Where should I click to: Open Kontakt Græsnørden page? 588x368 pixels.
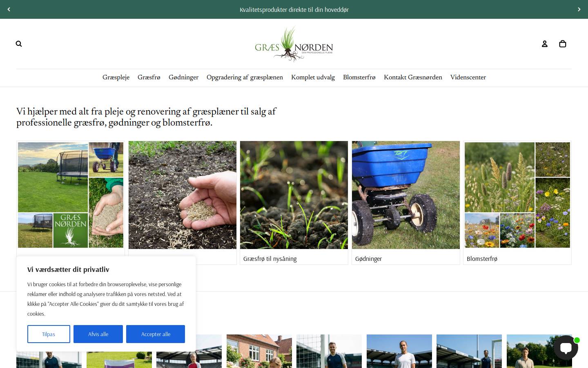tap(413, 77)
